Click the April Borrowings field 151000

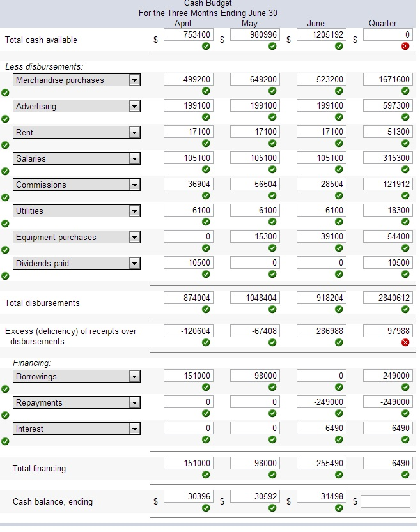point(189,376)
